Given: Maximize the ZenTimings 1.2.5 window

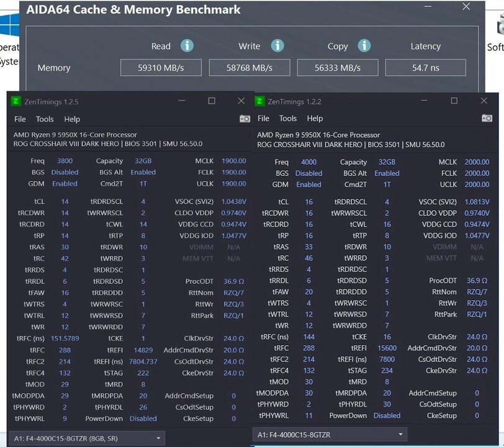Looking at the screenshot, I should (212, 101).
